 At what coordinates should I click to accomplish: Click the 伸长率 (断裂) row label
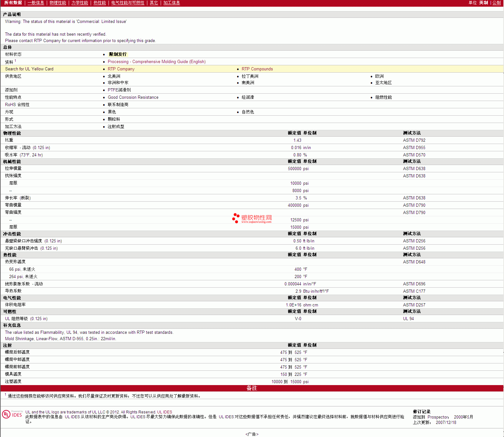pos(18,198)
